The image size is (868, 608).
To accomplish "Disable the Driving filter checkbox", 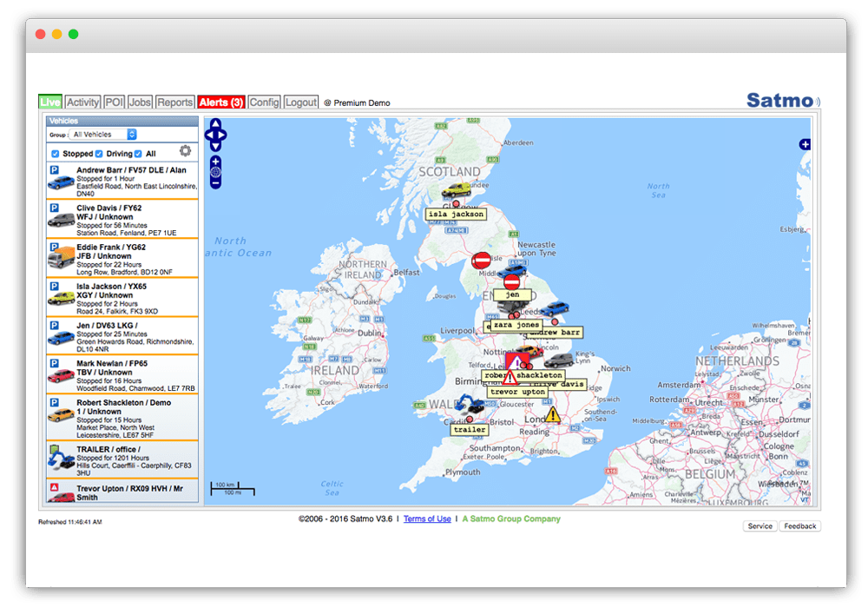I will [99, 154].
